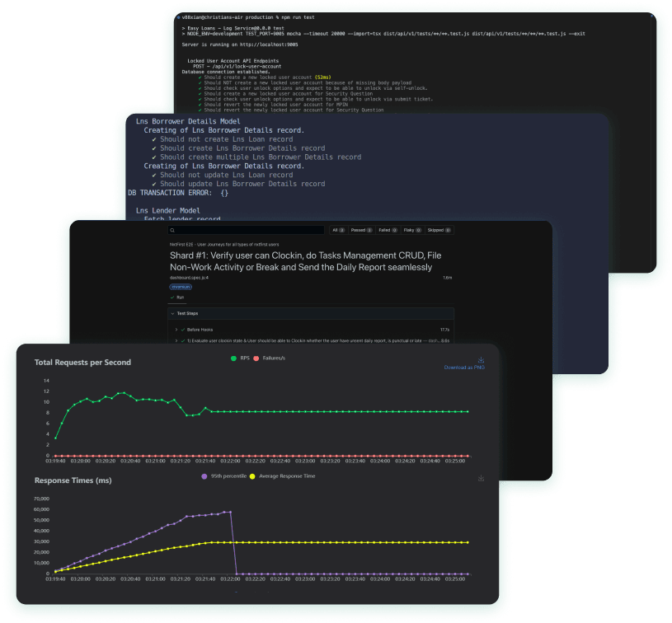Image resolution: width=672 pixels, height=623 pixels.
Task: Click the green check icon beside Before Hooks
Action: [x=183, y=330]
